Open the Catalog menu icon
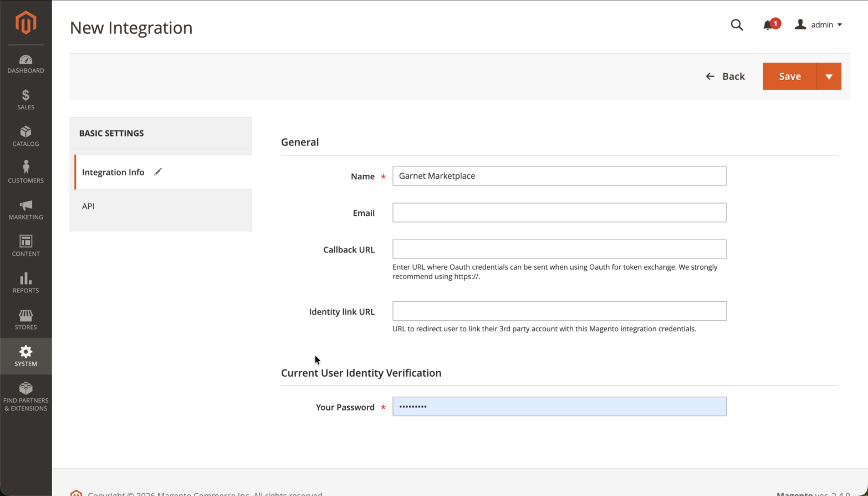This screenshot has height=496, width=868. 25,131
